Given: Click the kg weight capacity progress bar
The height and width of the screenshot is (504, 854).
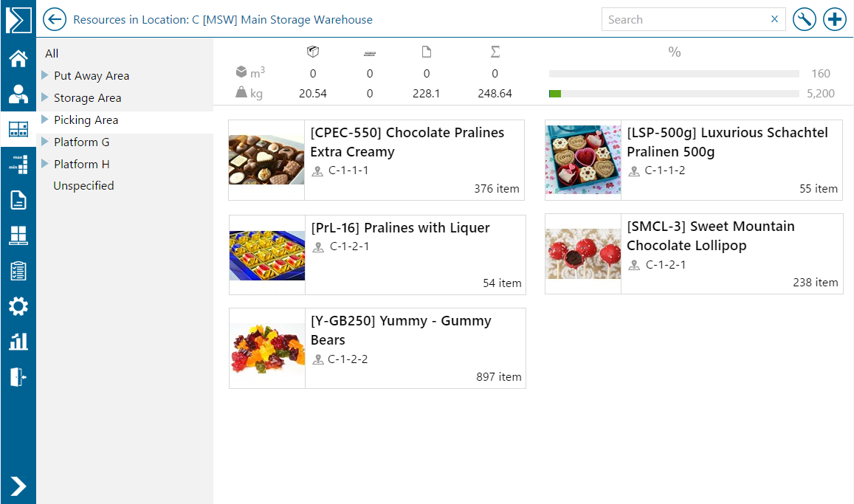Looking at the screenshot, I should (673, 94).
